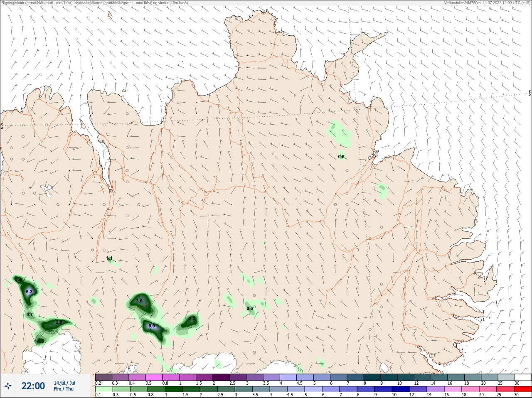This screenshot has width=532, height=398.
Task: Select the 2.2 precipitation value on the map
Action: coord(192,319)
